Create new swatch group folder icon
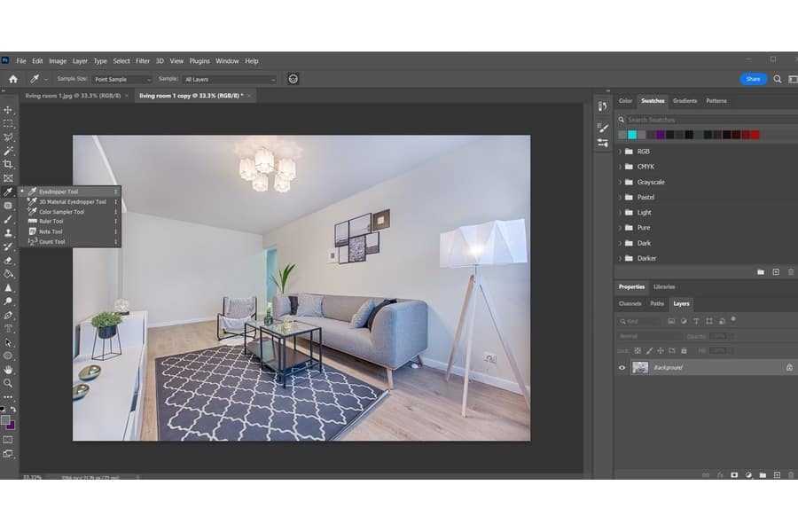The height and width of the screenshot is (532, 798). [x=761, y=272]
